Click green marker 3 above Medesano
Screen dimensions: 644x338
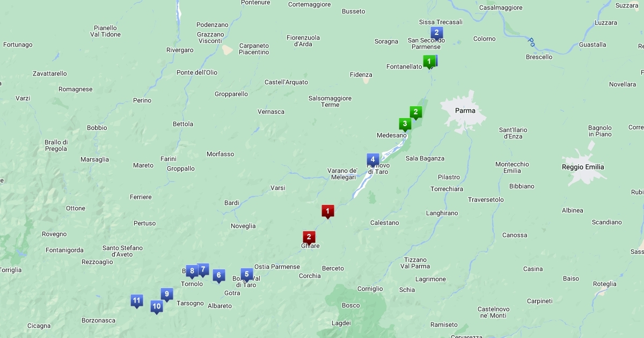tap(405, 124)
